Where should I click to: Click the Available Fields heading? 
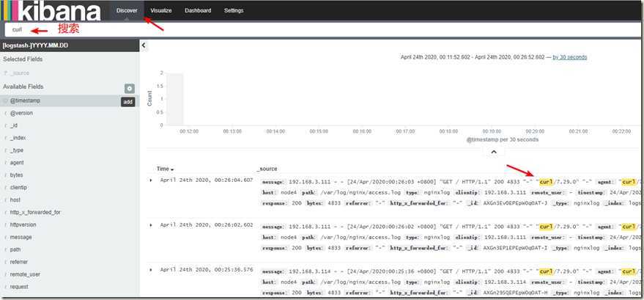coord(23,87)
